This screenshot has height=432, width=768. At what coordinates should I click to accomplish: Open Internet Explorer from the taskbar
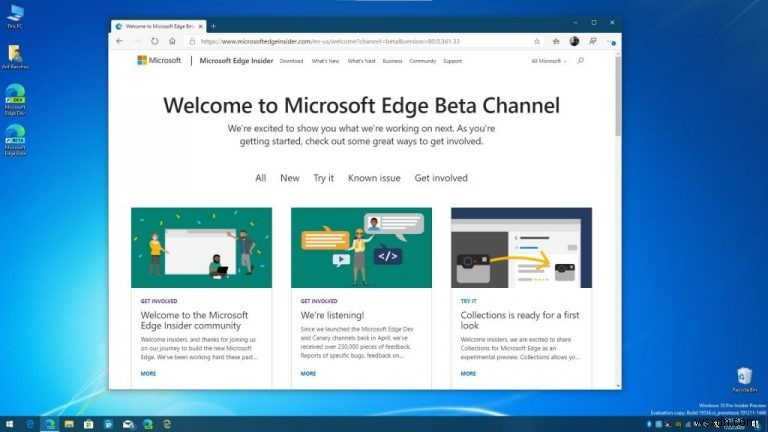(x=168, y=424)
